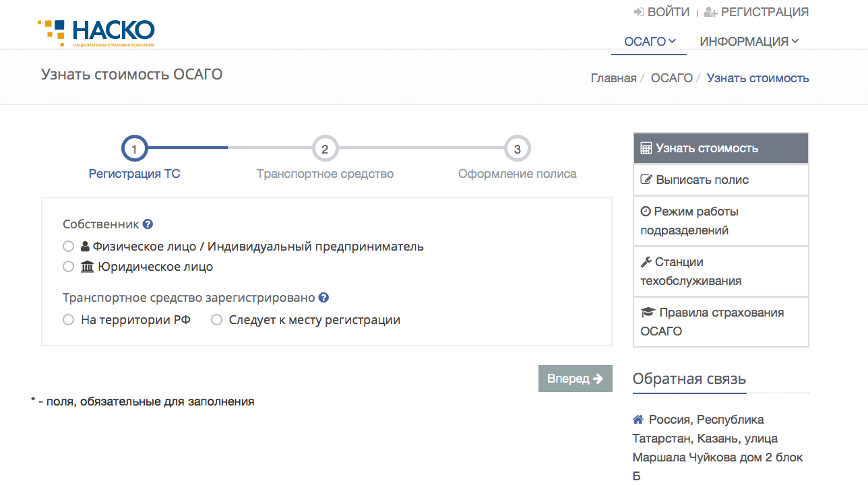Image resolution: width=868 pixels, height=485 pixels.
Task: Click the person icon for Физическое лицо
Action: coord(85,247)
